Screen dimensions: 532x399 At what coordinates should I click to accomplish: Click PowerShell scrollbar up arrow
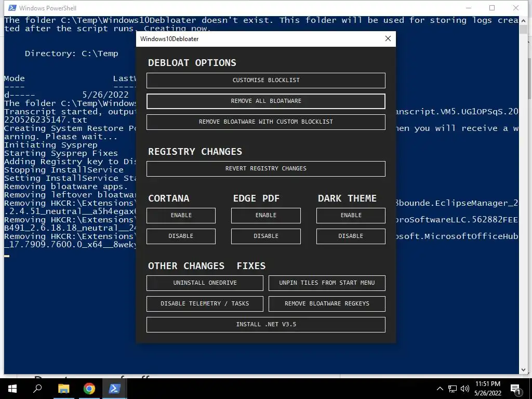point(523,20)
